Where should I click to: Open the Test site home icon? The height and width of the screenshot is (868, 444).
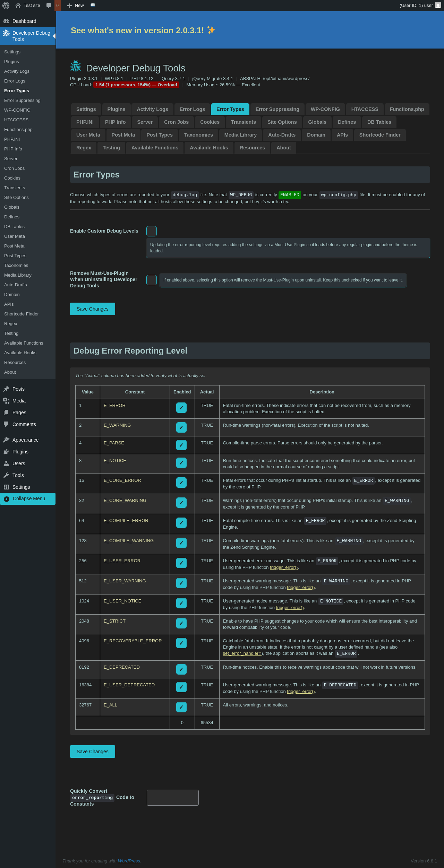click(x=18, y=6)
